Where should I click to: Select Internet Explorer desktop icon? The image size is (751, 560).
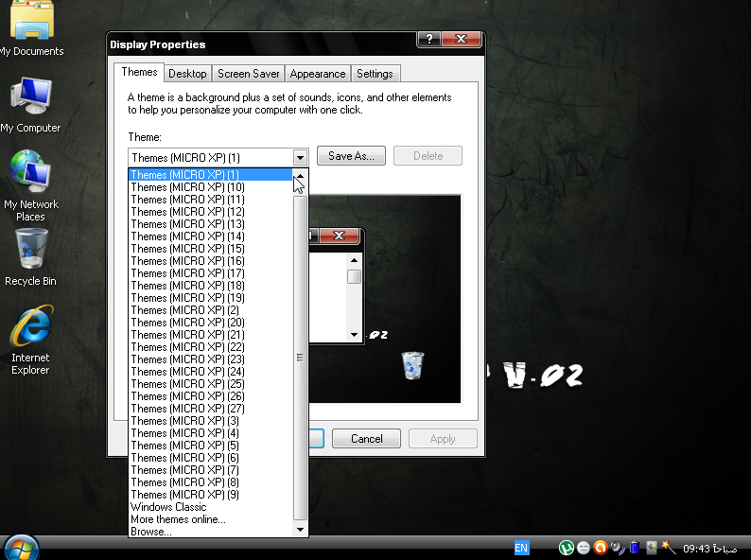(30, 341)
